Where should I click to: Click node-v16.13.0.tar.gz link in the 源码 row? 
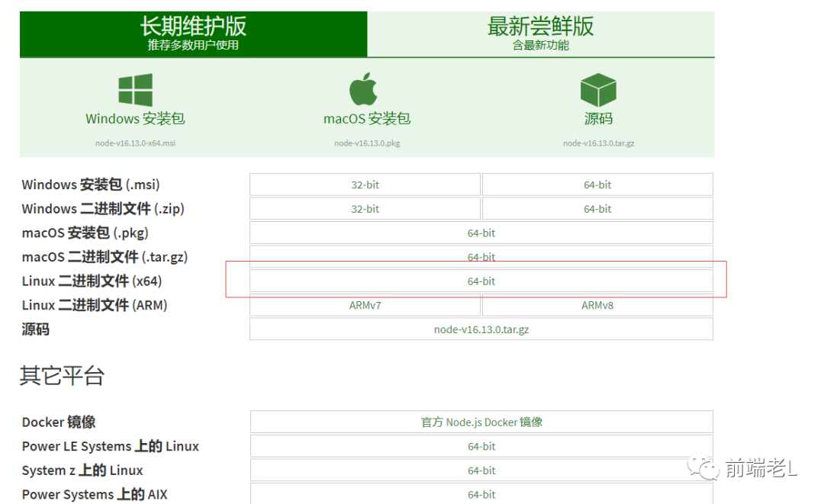[x=481, y=329]
